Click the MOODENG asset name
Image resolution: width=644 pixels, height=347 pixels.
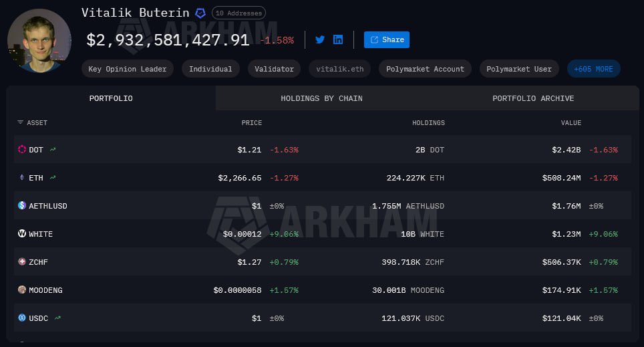45,290
